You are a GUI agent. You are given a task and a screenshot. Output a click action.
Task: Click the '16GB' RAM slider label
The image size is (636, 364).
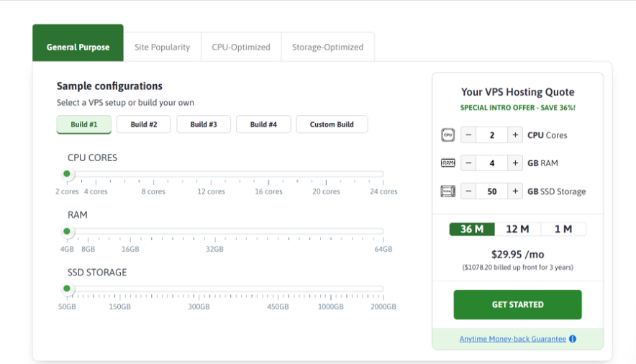coord(130,249)
